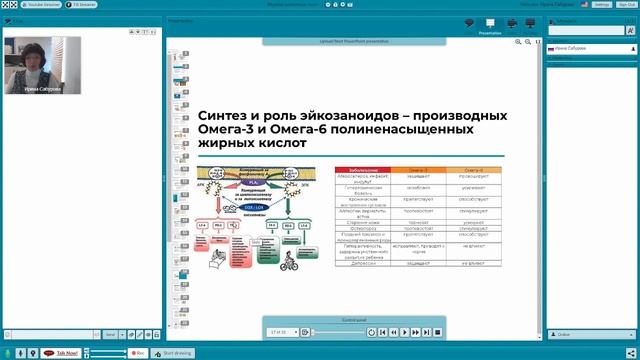
Task: Click the Start drawing button
Action: 173,353
